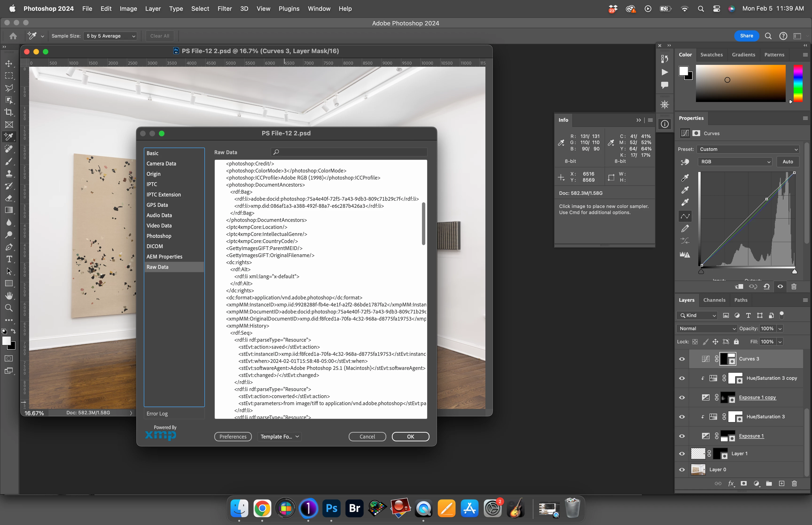The height and width of the screenshot is (525, 812).
Task: Click the Raw Data search field
Action: click(349, 152)
